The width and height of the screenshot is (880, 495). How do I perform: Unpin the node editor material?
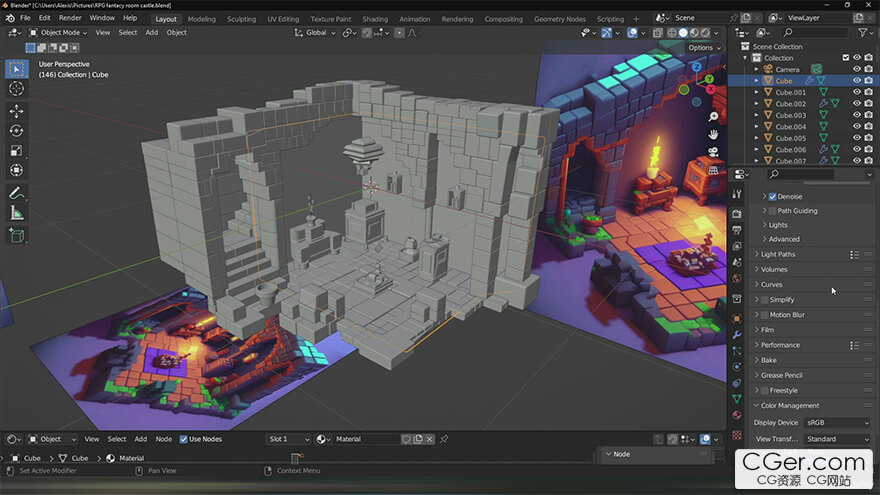[444, 439]
